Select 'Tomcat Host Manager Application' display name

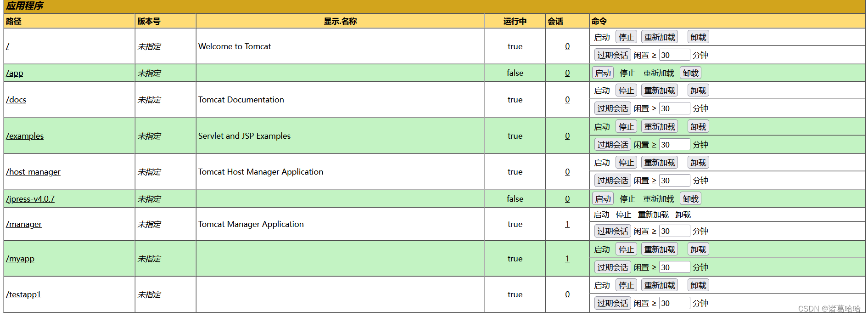pyautogui.click(x=261, y=172)
